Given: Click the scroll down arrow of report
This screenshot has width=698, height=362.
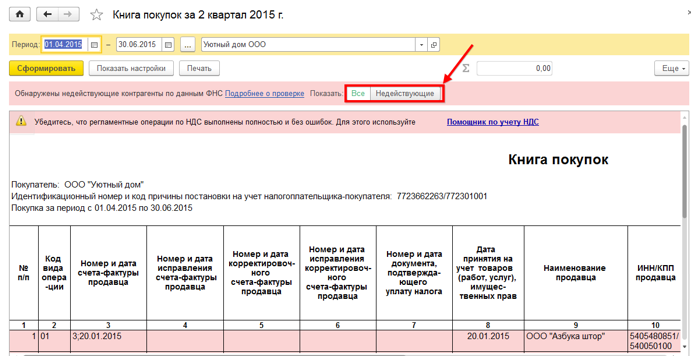Looking at the screenshot, I should (685, 347).
